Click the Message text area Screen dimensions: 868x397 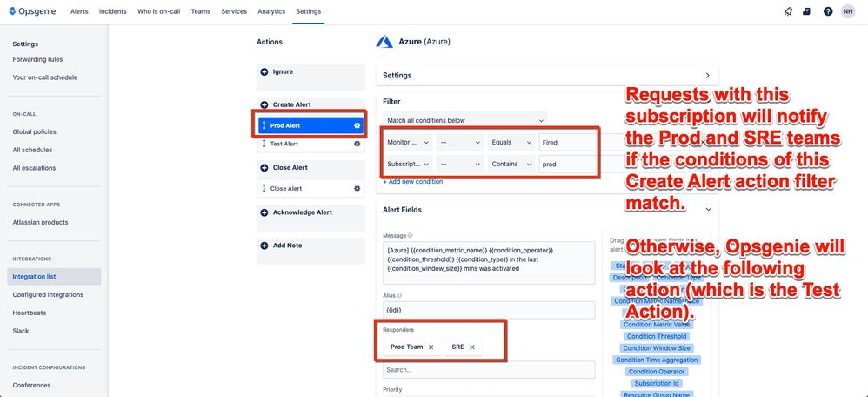coord(489,263)
